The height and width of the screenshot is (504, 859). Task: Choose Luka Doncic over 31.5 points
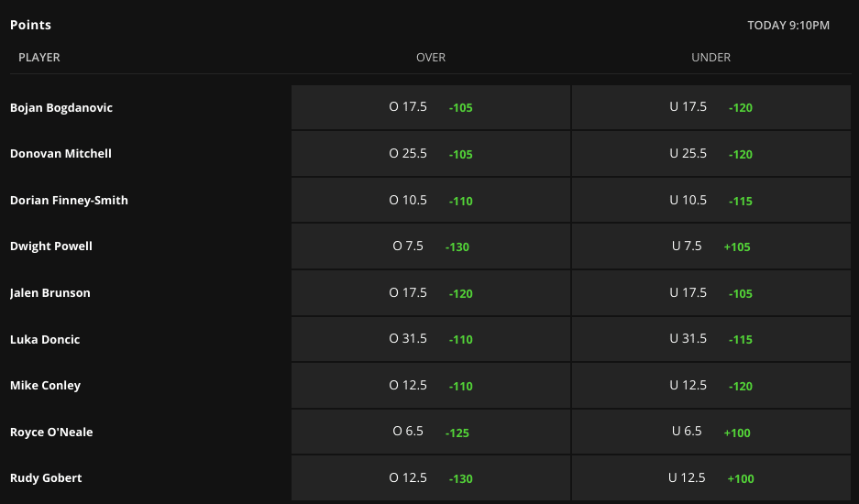point(431,340)
